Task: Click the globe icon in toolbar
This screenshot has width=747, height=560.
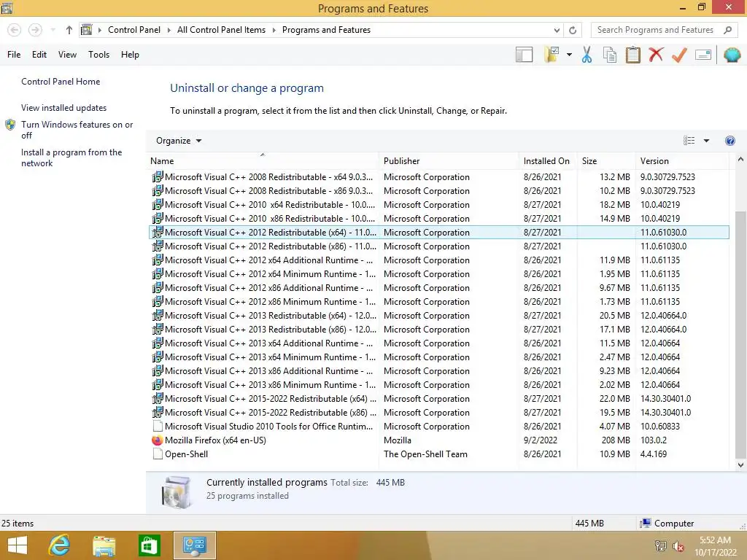Action: 732,55
